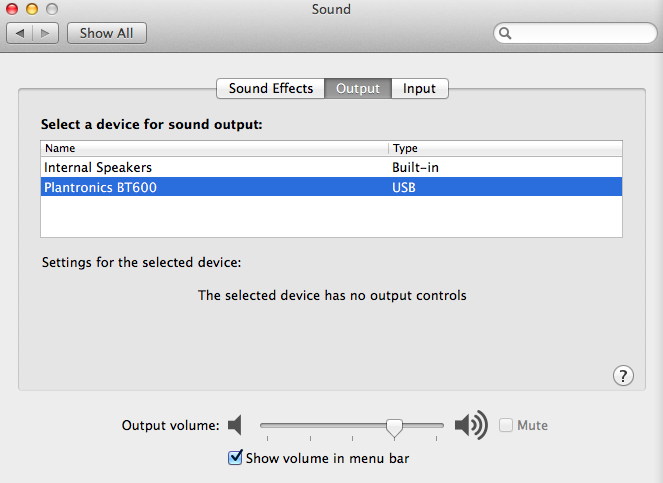This screenshot has width=663, height=483.
Task: Click the loud volume speaker icon
Action: (471, 425)
